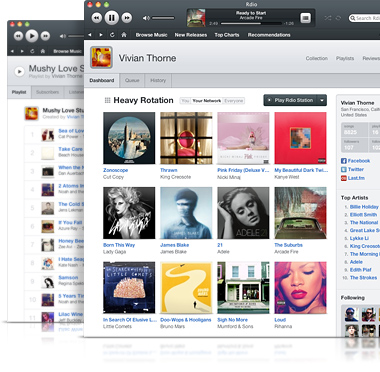Click the Last.fm icon link

[x=344, y=178]
